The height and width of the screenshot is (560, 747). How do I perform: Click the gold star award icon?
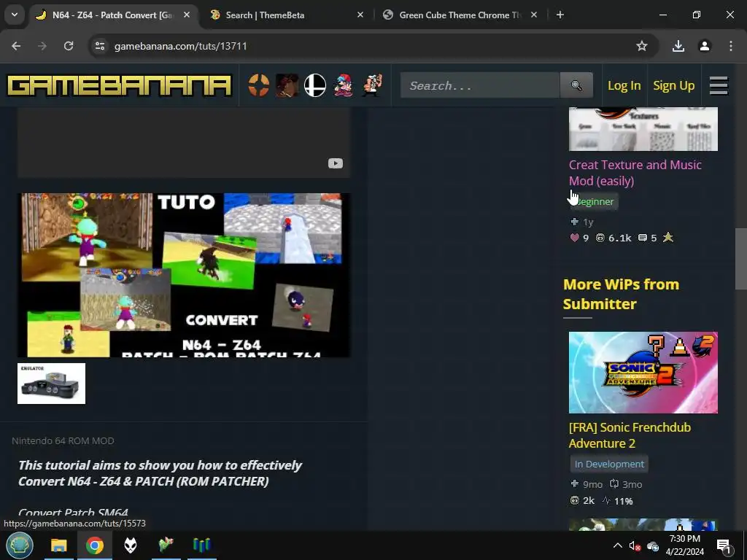668,237
